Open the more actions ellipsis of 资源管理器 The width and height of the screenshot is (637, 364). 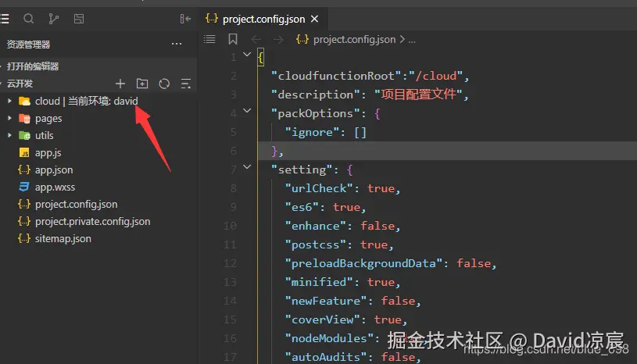177,44
